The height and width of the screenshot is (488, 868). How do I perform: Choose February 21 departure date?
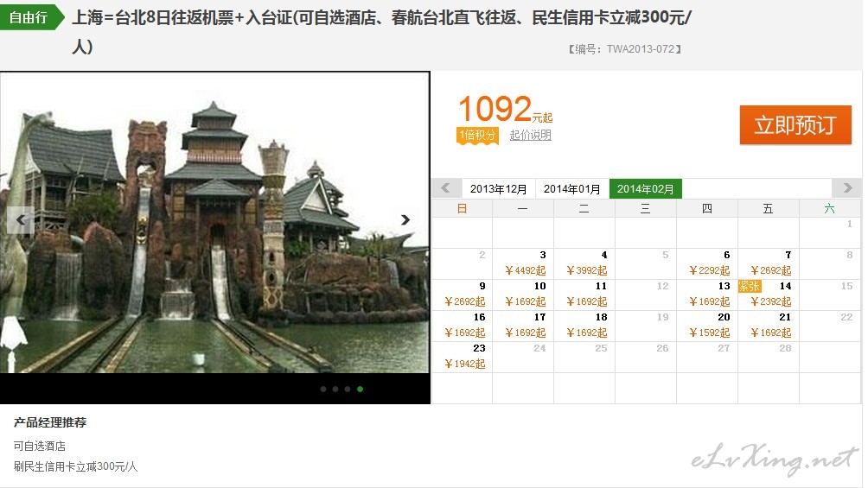point(769,326)
